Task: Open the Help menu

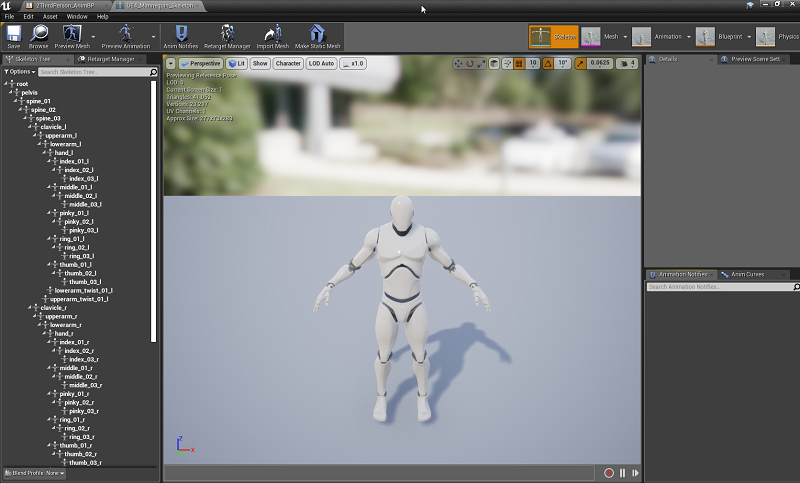Action: point(103,16)
